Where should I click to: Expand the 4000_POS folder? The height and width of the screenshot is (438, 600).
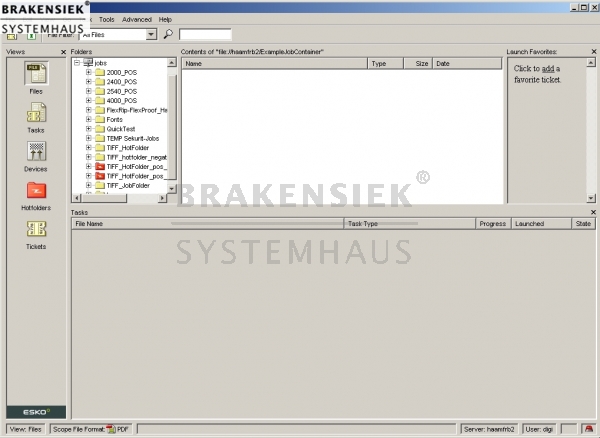pyautogui.click(x=89, y=101)
